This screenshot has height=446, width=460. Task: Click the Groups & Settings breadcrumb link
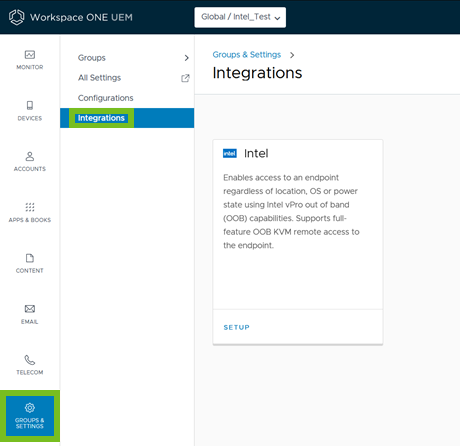(247, 55)
